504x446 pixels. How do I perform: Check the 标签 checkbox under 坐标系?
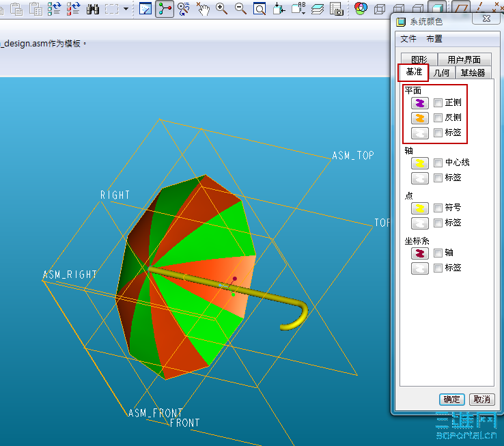(438, 268)
